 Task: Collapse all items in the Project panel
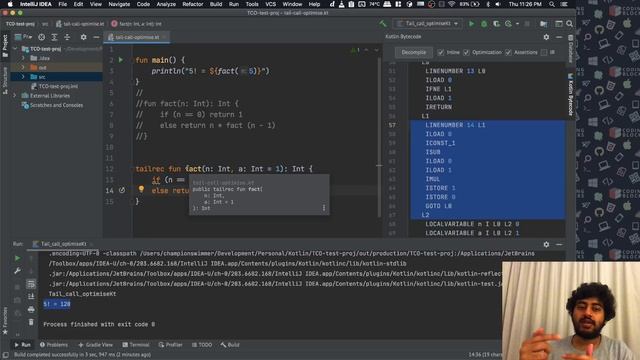point(67,37)
